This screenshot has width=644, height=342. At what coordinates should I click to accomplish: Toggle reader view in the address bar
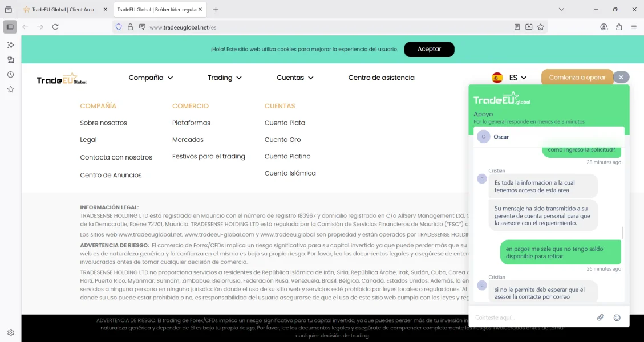(517, 27)
